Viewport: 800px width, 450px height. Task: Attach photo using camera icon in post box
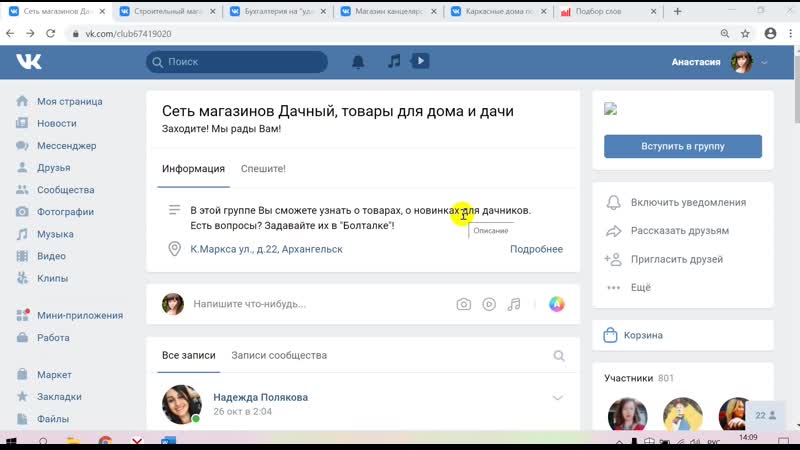[463, 304]
